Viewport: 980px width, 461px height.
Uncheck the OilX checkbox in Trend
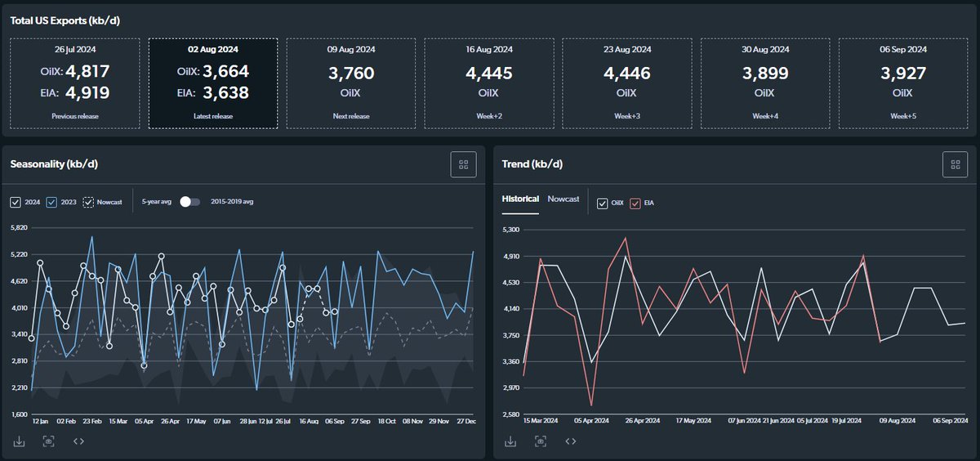[602, 202]
